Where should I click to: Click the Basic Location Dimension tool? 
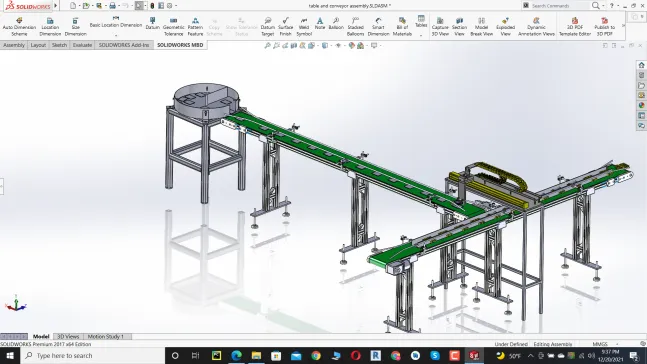(116, 23)
